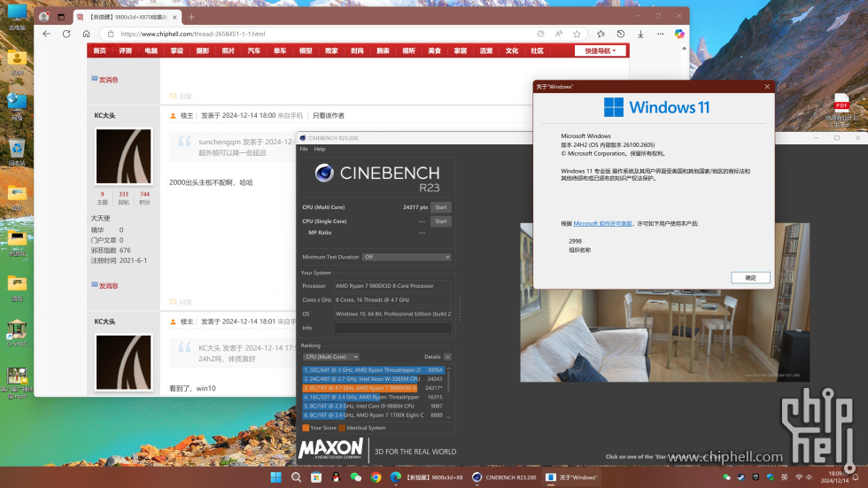This screenshot has height=488, width=868.
Task: Click 只看该作者 link in first post
Action: click(x=329, y=116)
